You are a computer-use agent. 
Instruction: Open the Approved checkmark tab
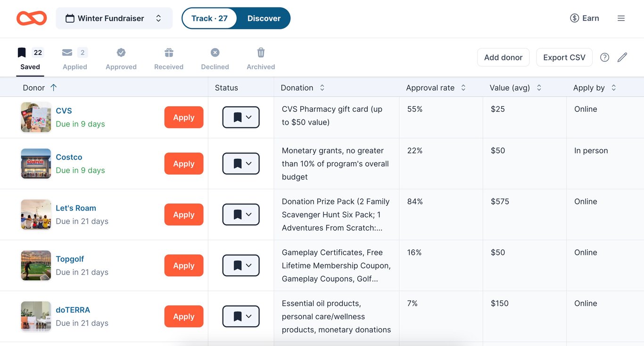click(x=121, y=59)
